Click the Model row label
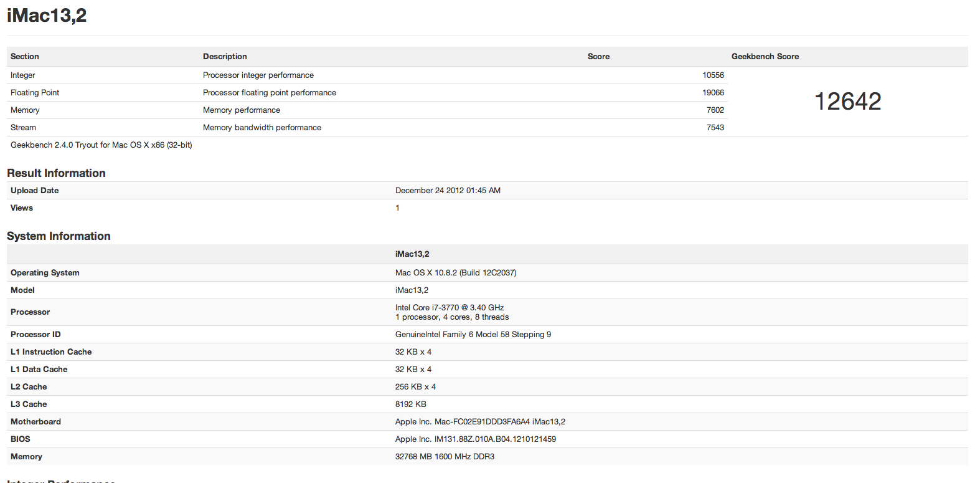980x483 pixels. click(22, 290)
